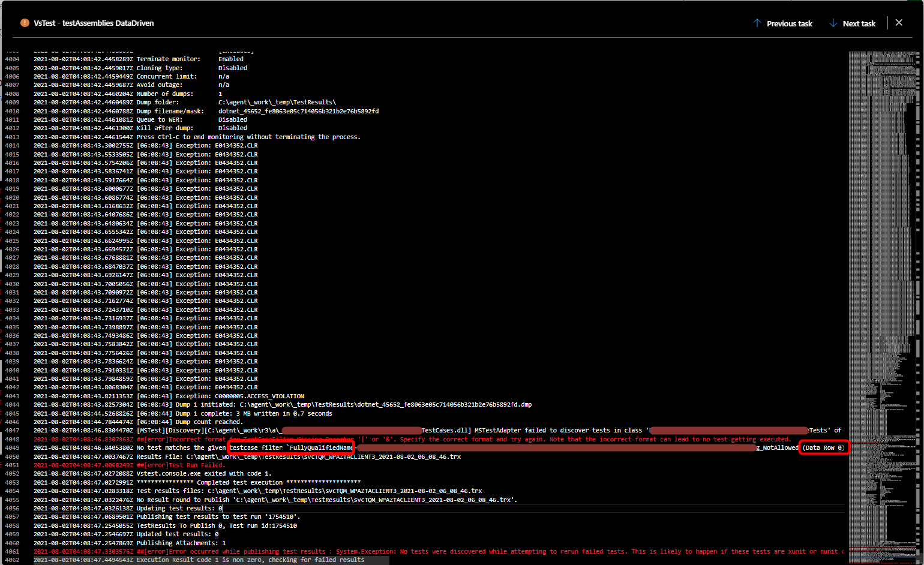Click the red Error occurred while publishing line

(x=439, y=551)
